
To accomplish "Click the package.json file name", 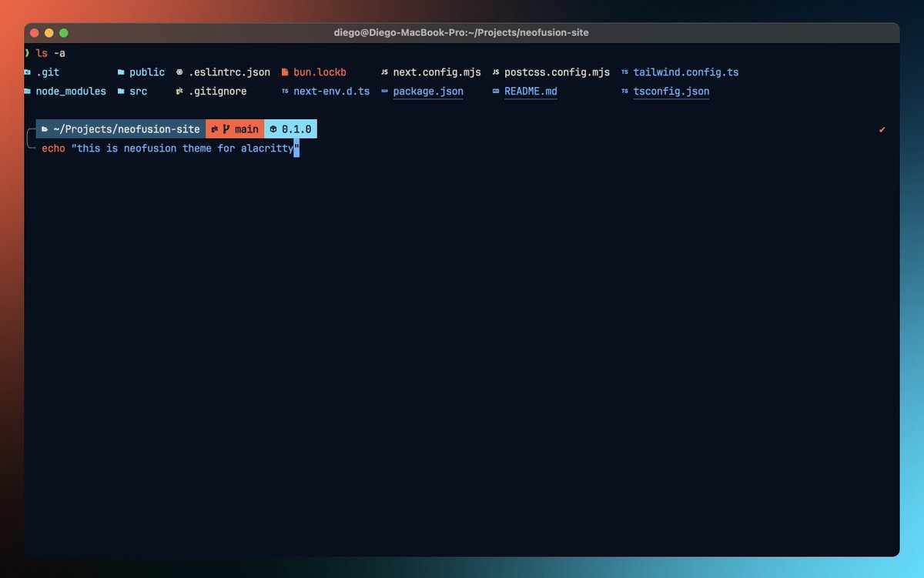I will [428, 91].
